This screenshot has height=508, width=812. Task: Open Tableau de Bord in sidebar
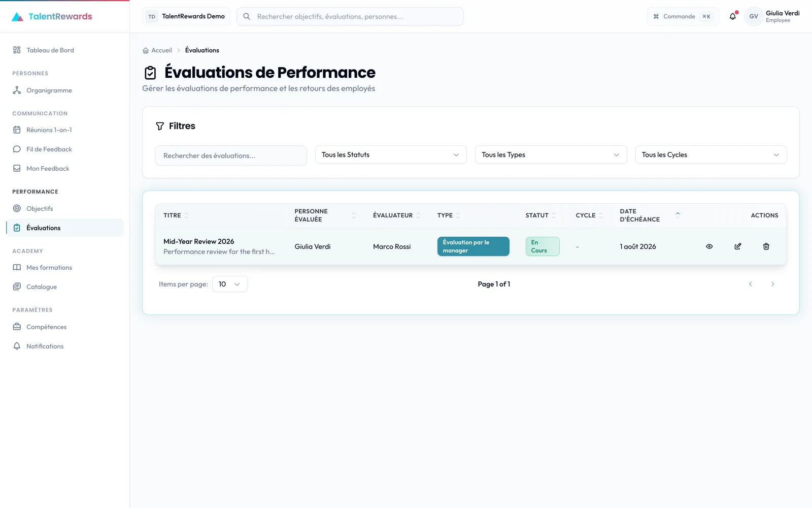[x=65, y=50]
